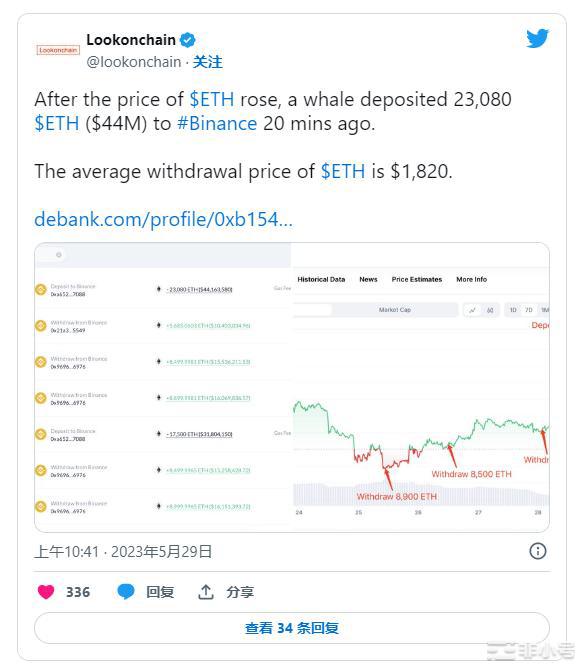Open the tweet info circle icon
This screenshot has height=669, width=583.
[537, 551]
